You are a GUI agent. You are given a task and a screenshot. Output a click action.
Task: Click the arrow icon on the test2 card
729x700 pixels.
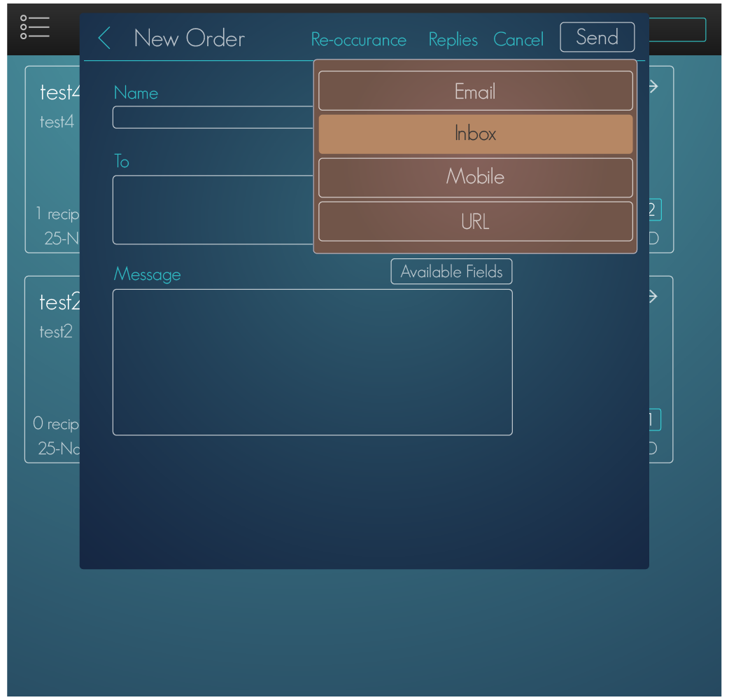point(653,297)
